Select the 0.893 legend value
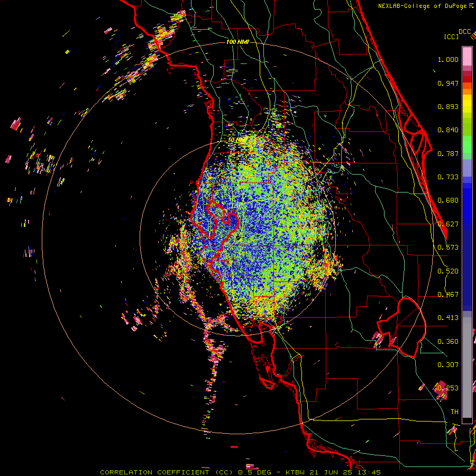The height and width of the screenshot is (476, 476). pyautogui.click(x=448, y=106)
